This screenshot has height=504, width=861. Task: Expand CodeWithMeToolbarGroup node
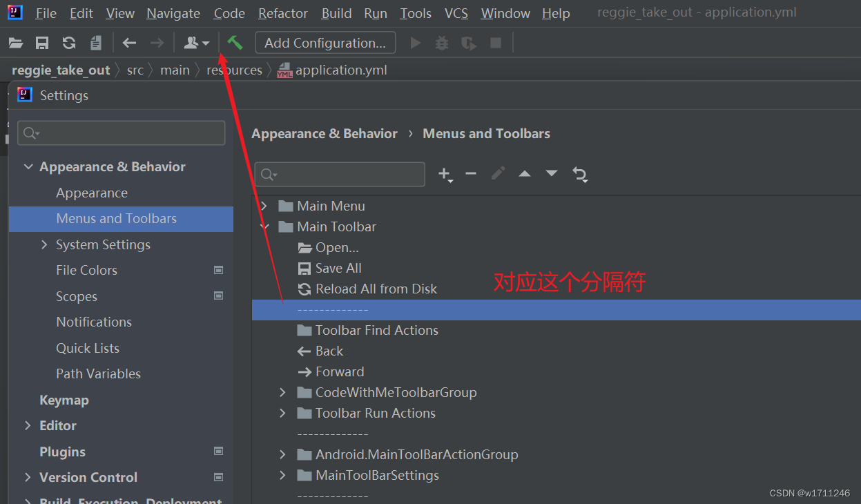tap(282, 392)
